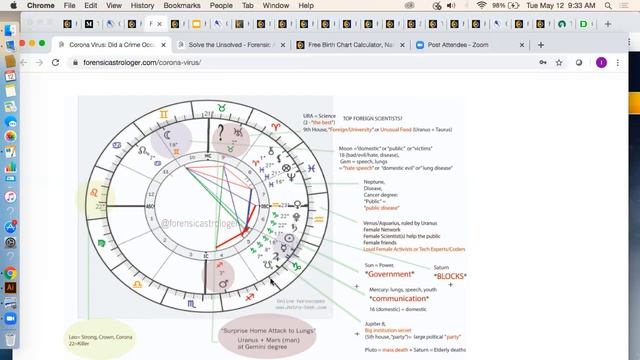Viewport: 640px width, 360px height.
Task: Click the forensicastrologer.com address bar
Action: [x=302, y=62]
